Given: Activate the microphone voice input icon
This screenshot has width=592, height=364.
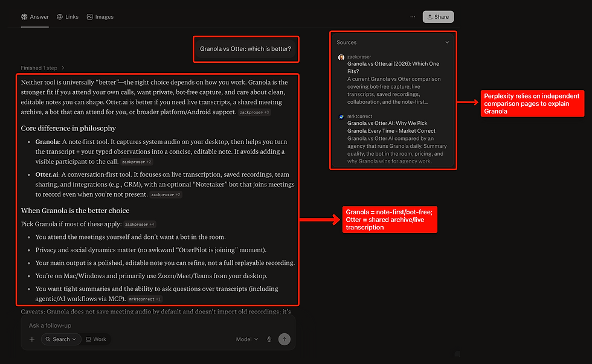Looking at the screenshot, I should [269, 339].
